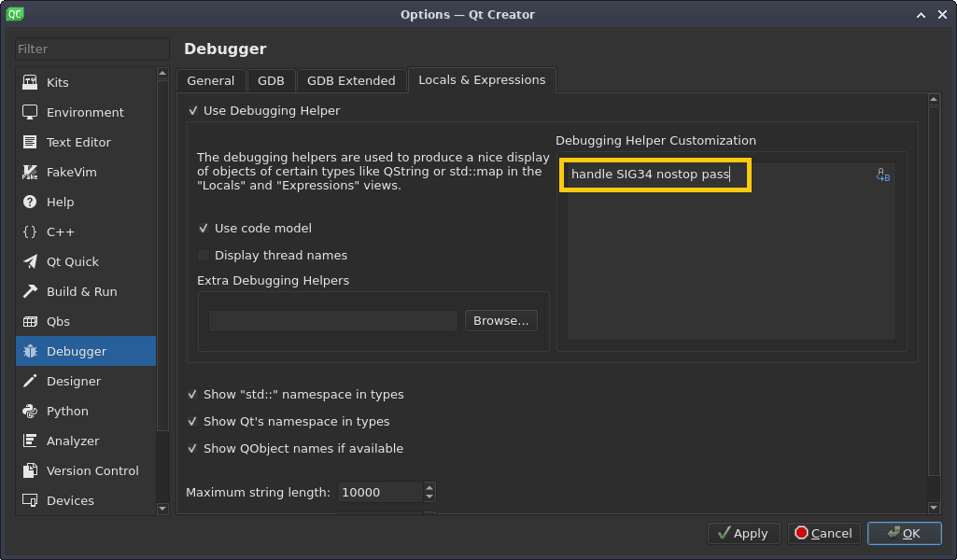Click the Browse... button

coord(500,321)
